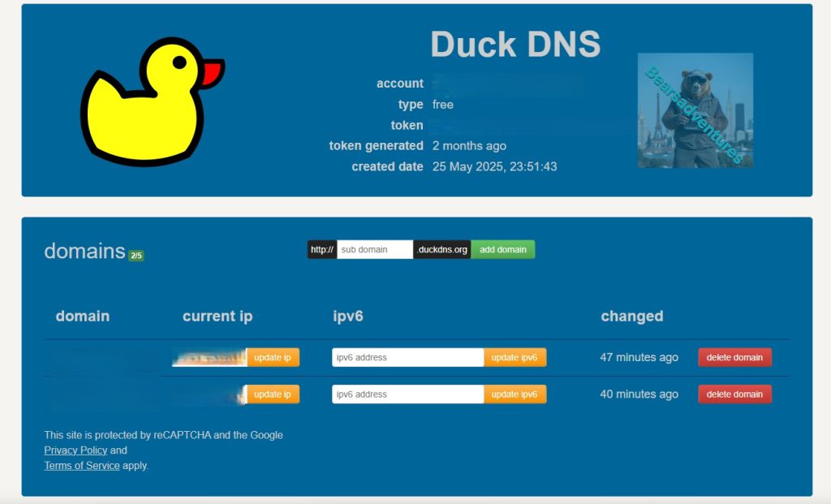Delete the domain changed 47 minutes ago
Viewport: 831px width, 504px height.
(734, 357)
